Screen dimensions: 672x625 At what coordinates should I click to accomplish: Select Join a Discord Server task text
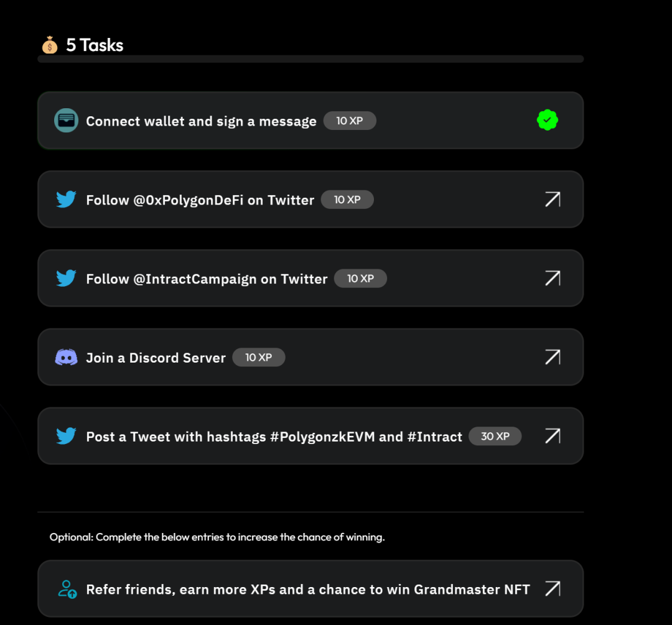pyautogui.click(x=156, y=358)
